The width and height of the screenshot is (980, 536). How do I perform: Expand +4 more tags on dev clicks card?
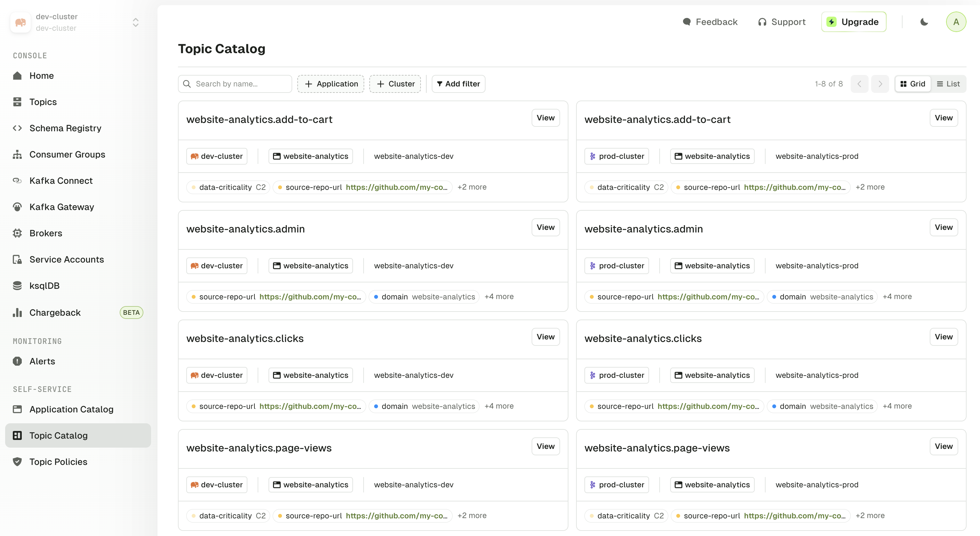499,406
